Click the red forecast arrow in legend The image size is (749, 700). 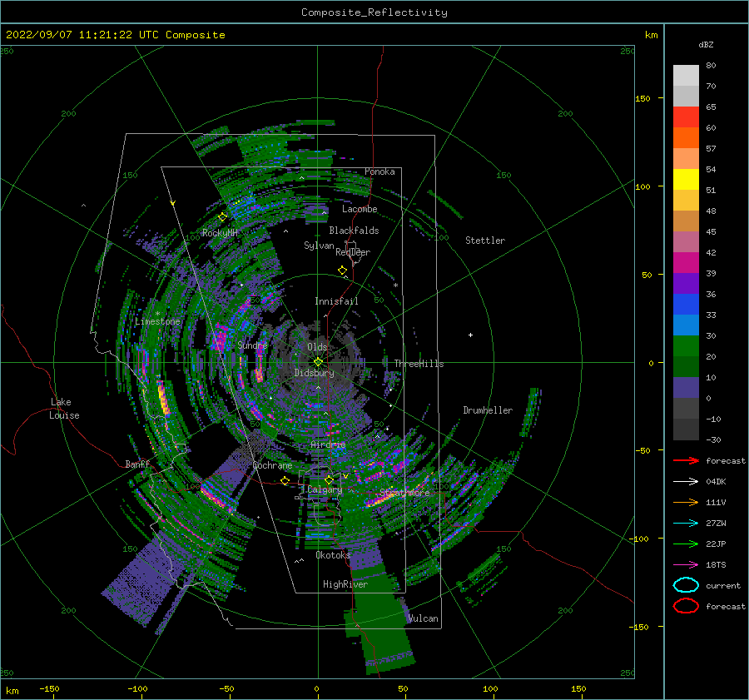pos(686,460)
